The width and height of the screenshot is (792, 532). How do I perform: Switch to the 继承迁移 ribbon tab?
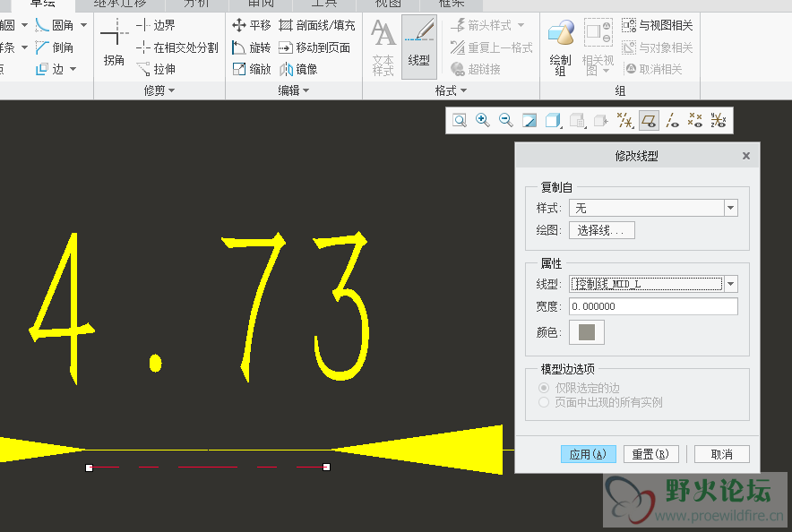tap(120, 4)
